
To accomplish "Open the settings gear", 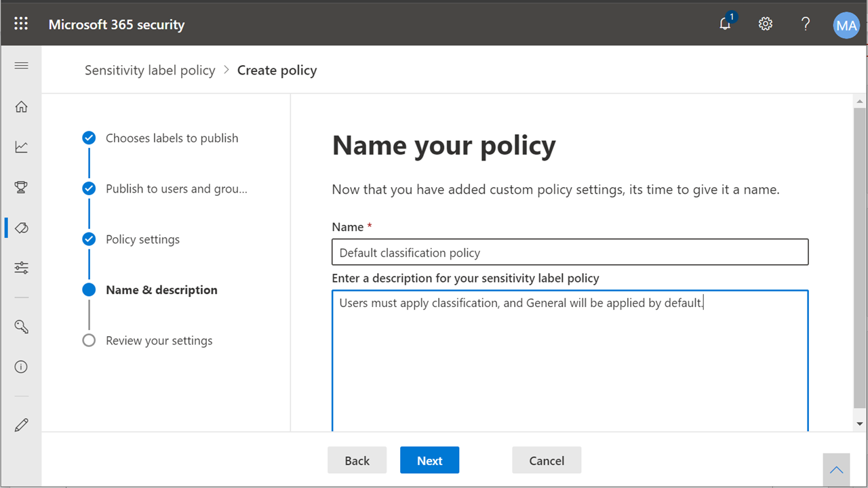I will 766,24.
